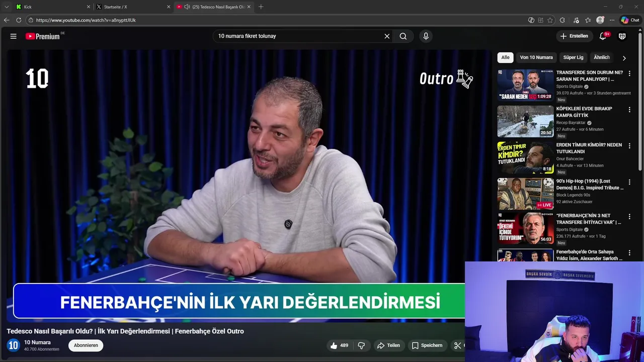The height and width of the screenshot is (362, 644).
Task: Close the Tedesco YouTube tab
Action: [x=249, y=7]
